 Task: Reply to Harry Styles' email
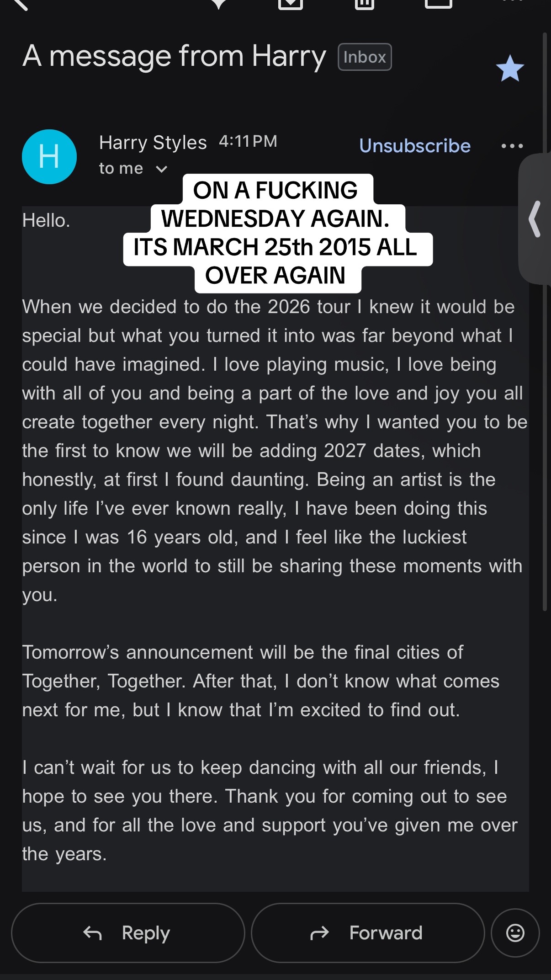click(x=128, y=933)
